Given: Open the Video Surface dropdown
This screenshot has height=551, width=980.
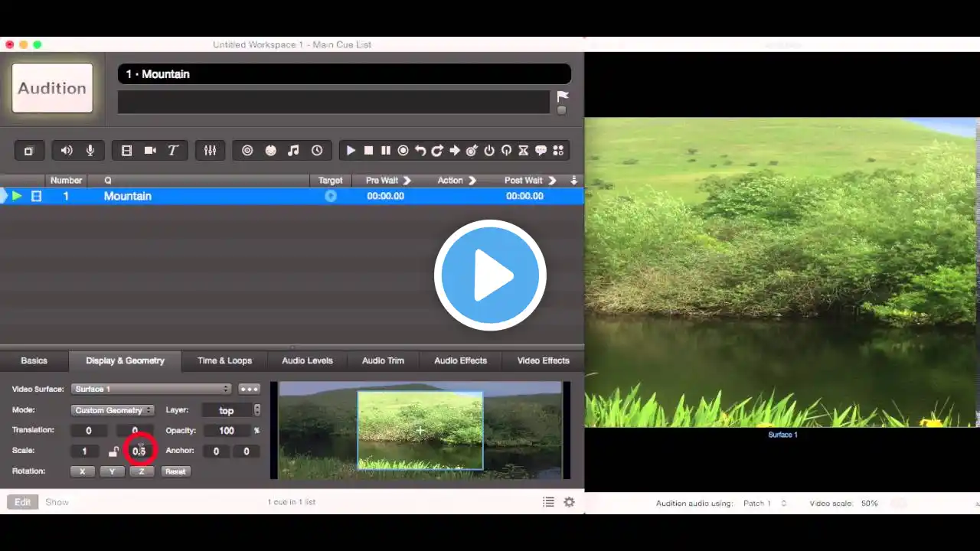Looking at the screenshot, I should [151, 389].
